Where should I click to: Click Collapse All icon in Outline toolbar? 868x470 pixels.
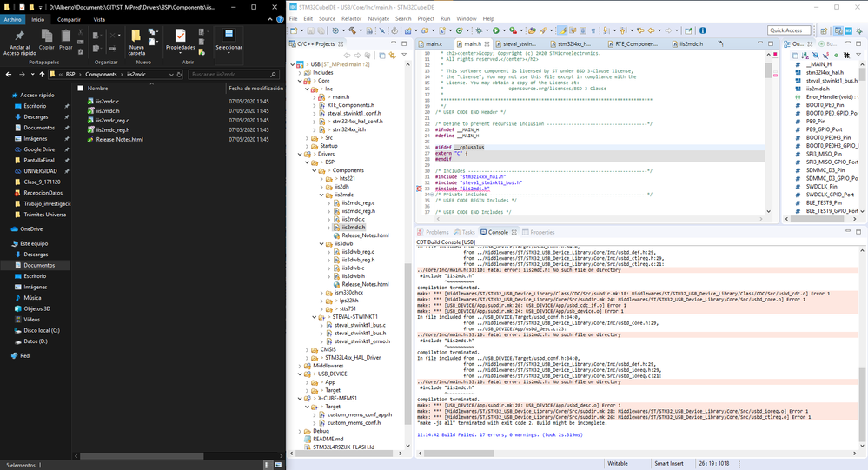[x=795, y=55]
